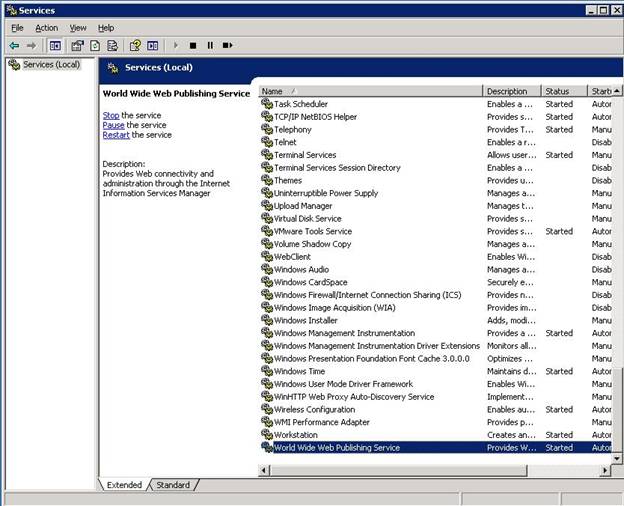The height and width of the screenshot is (506, 624).
Task: Click gear icon beside Workstation service
Action: tap(267, 434)
